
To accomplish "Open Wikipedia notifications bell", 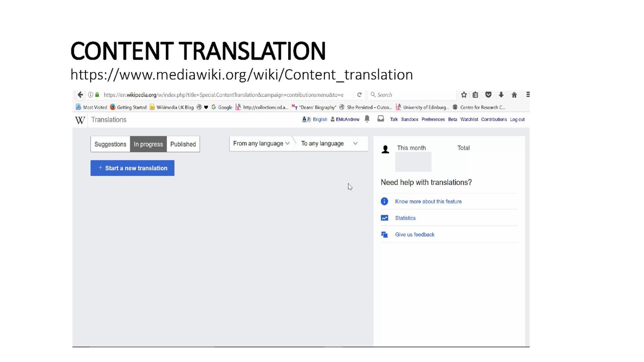I will (367, 119).
